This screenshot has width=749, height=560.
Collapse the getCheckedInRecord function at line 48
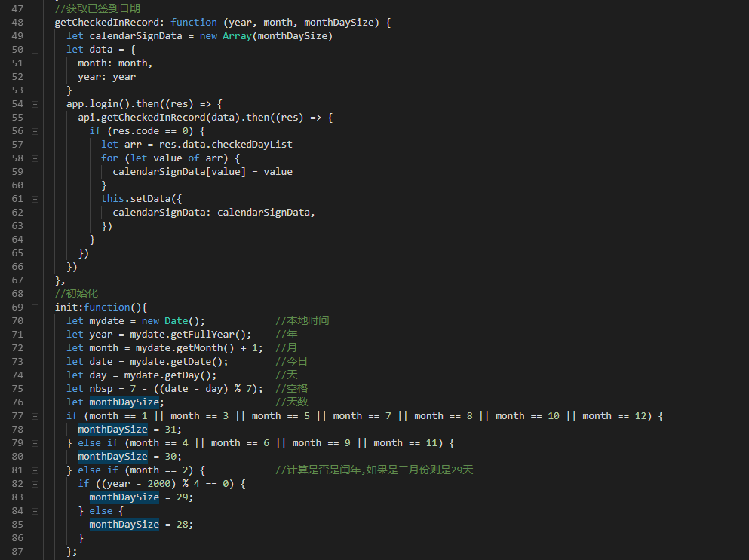click(35, 23)
